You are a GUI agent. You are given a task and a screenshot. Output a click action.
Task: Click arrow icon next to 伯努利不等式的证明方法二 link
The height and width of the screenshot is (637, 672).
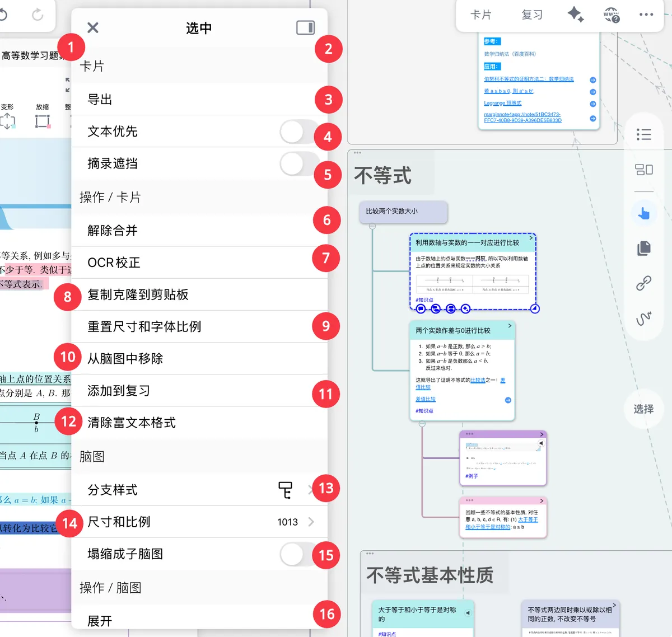(x=593, y=80)
